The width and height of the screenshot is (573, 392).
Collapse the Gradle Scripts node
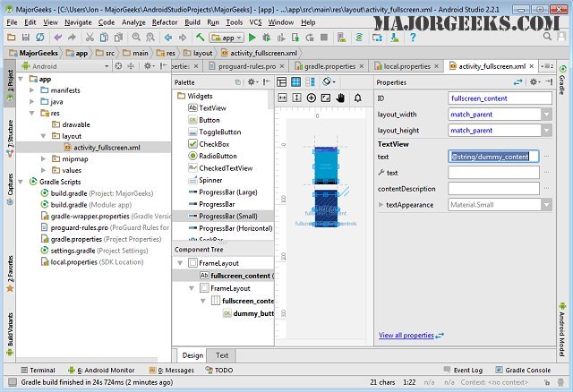(21, 182)
